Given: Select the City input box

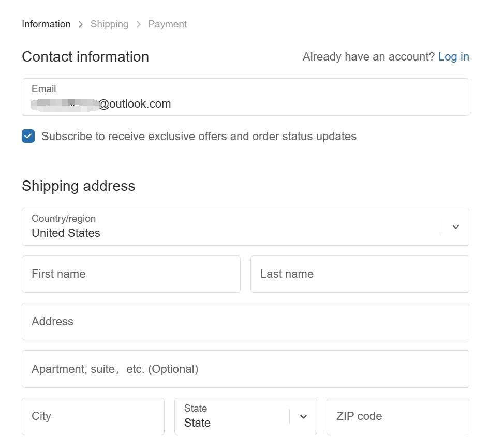Looking at the screenshot, I should pos(93,417).
